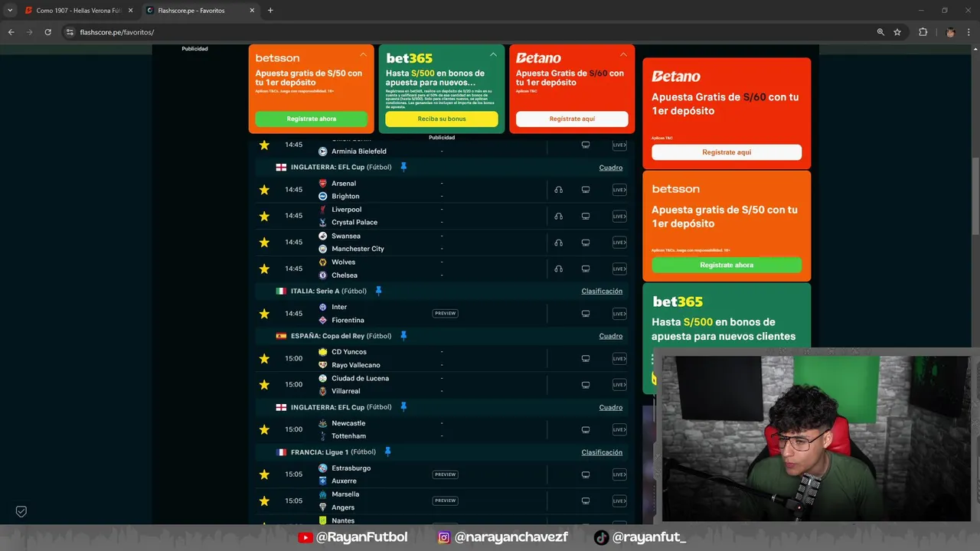Click LIVE icon for Wolves vs Chelsea
980x551 pixels.
pos(619,269)
